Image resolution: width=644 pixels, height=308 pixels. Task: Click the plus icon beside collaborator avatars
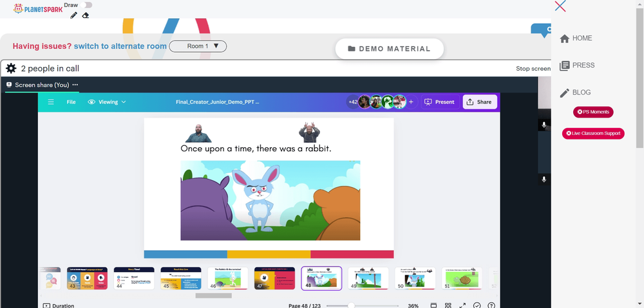411,102
